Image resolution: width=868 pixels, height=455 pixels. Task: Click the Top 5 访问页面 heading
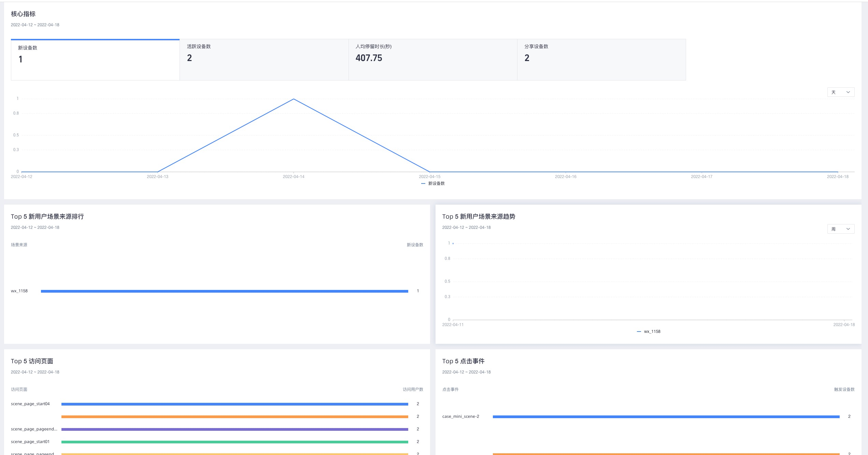(x=32, y=361)
